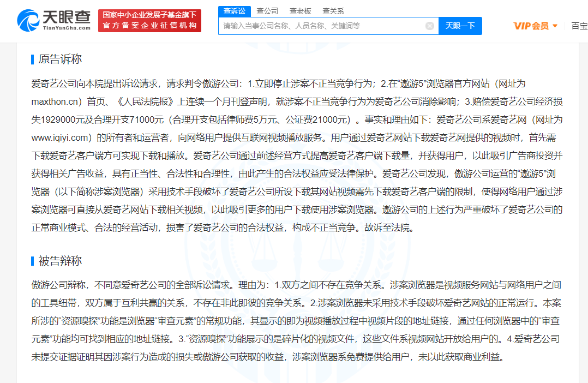Viewport: 588px width, 383px height.
Task: Click the 天眼一下 search button
Action: point(460,26)
